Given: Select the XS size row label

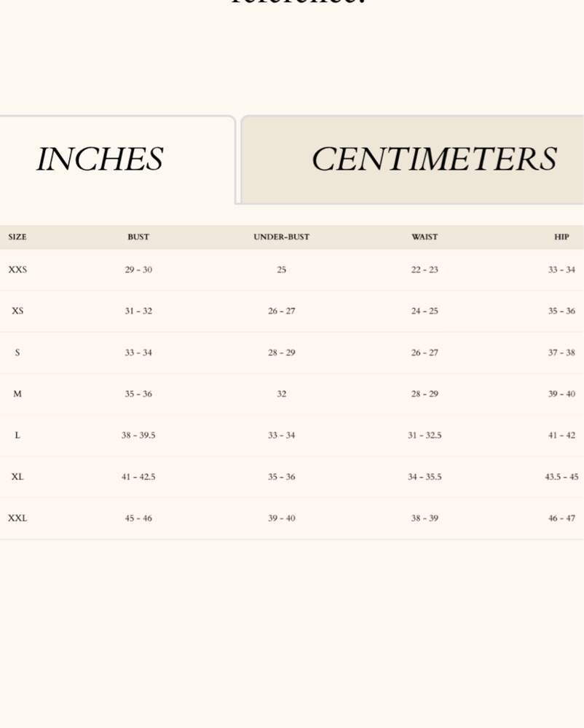Looking at the screenshot, I should point(17,311).
